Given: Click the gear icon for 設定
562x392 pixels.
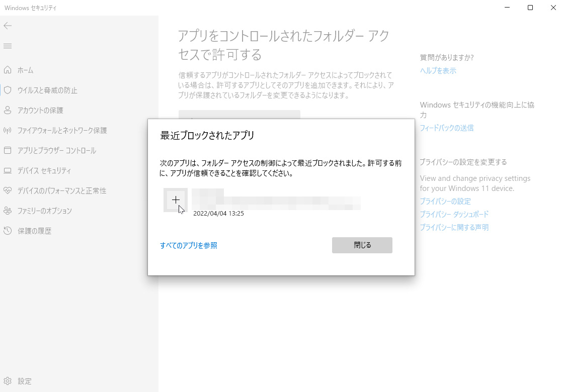Looking at the screenshot, I should click(x=8, y=381).
